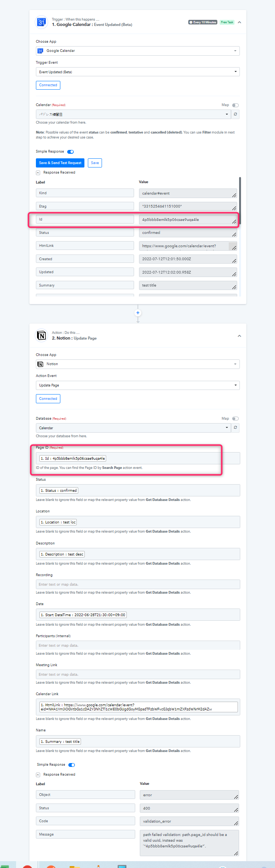Viewport: 275px width, 868px height.
Task: Click resize handle of validation_error value box
Action: point(236,823)
